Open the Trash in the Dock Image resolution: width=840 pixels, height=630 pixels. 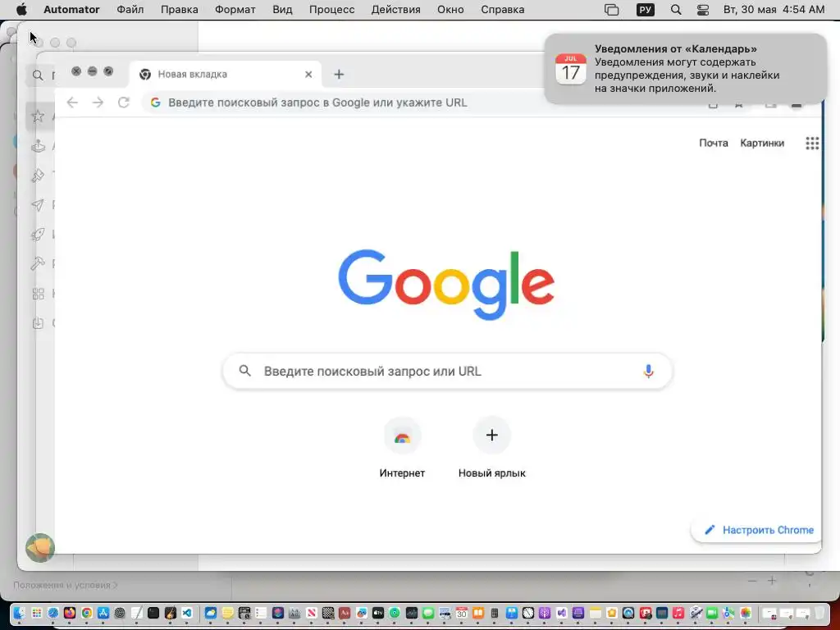coord(819,613)
